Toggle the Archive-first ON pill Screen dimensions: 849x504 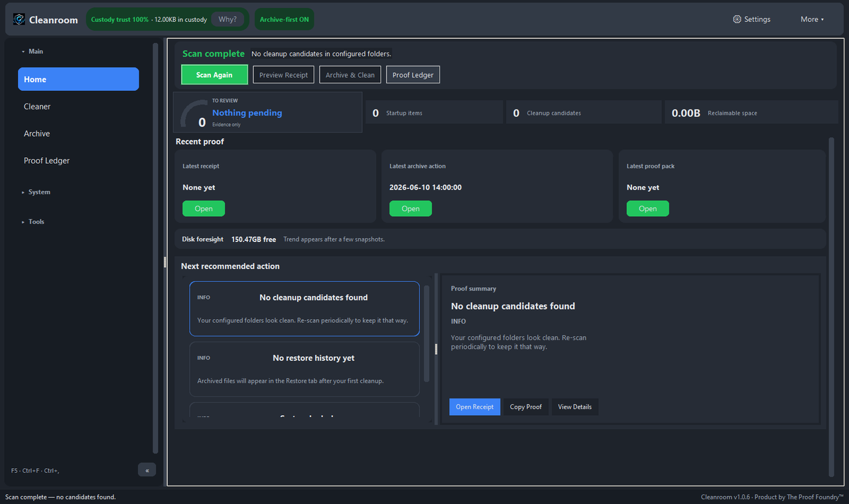coord(284,19)
